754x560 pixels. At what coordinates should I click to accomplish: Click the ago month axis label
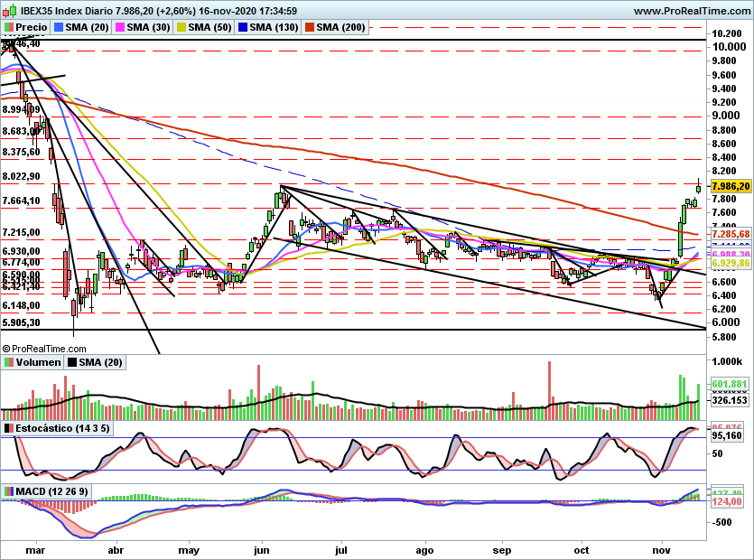[x=424, y=550]
